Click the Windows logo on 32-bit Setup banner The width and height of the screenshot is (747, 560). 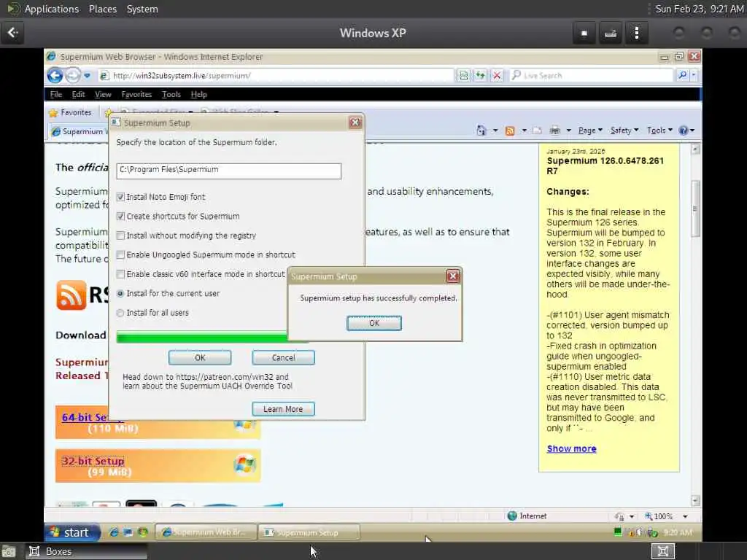pyautogui.click(x=245, y=464)
